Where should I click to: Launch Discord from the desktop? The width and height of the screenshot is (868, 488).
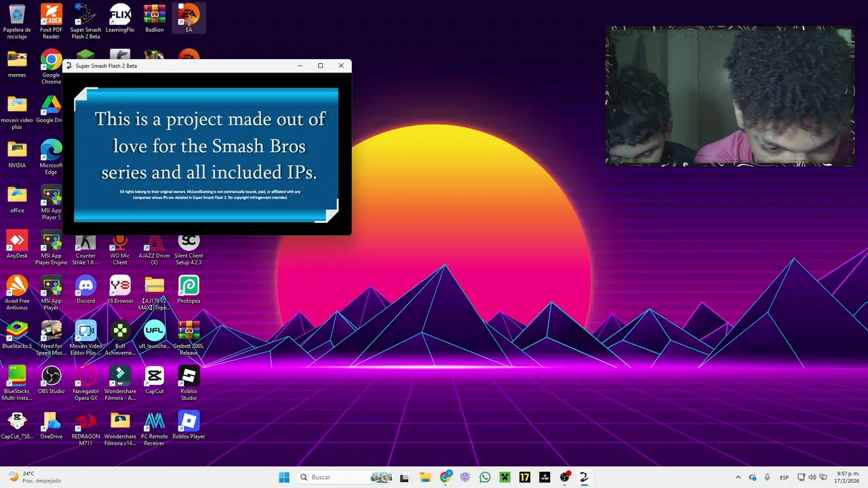(85, 290)
